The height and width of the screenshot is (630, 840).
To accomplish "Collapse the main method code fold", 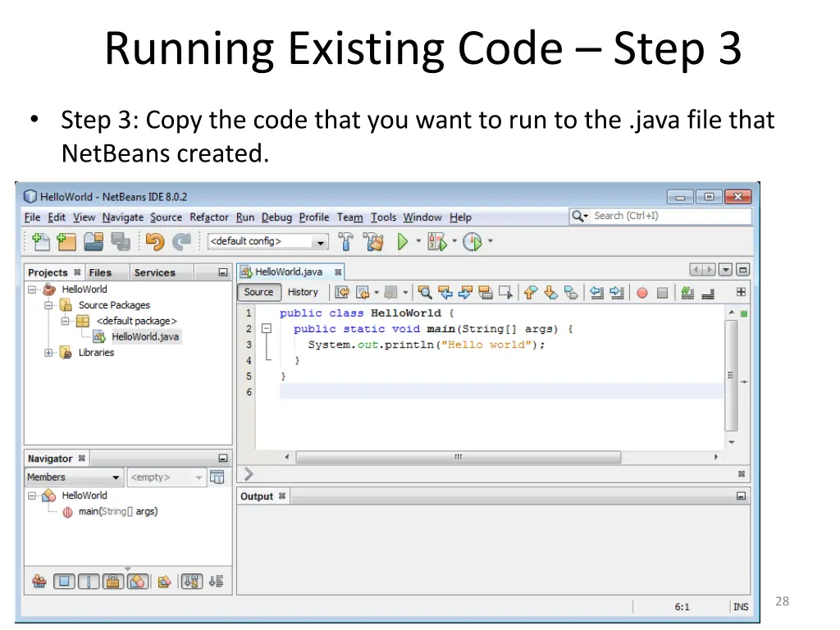I will (267, 328).
